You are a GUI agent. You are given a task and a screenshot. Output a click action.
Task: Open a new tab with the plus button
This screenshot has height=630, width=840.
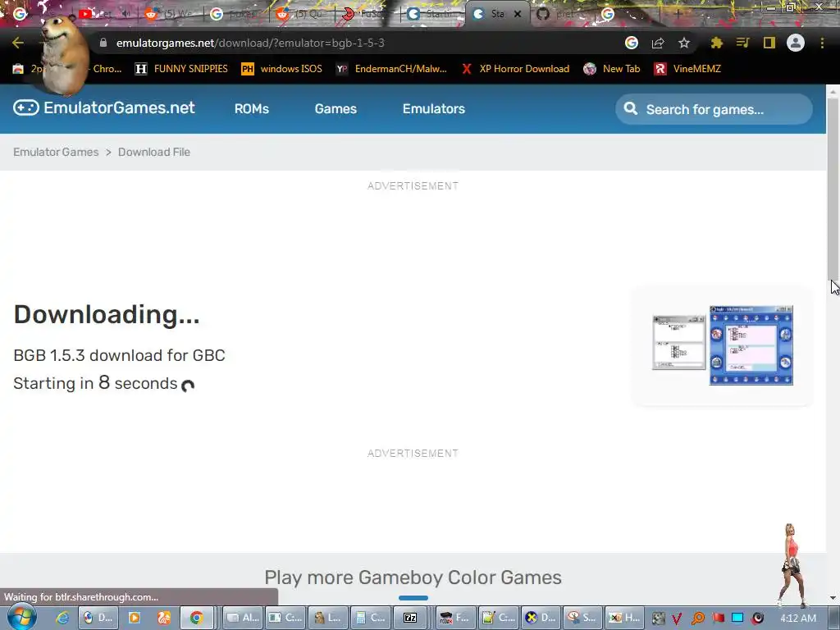click(678, 14)
